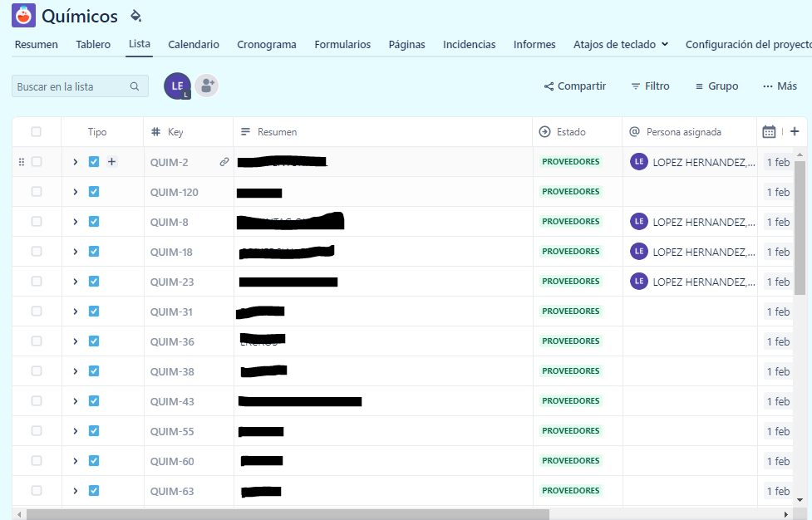This screenshot has width=812, height=520.
Task: Click the task type icon for QUIM-8
Action: tap(94, 222)
